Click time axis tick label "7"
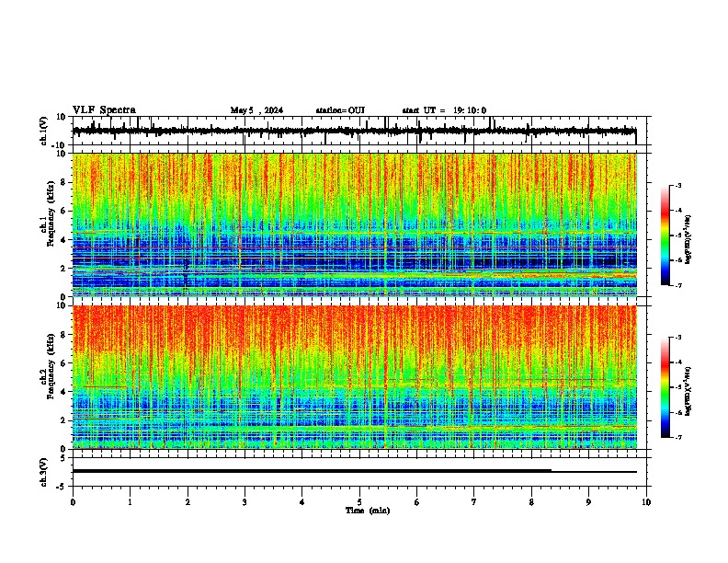728x563 pixels. (474, 502)
